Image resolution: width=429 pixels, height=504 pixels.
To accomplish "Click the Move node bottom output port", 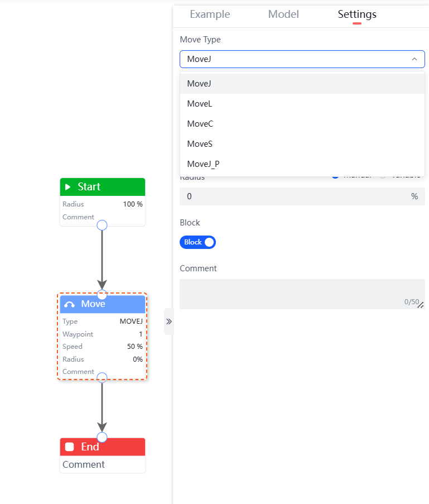I will coord(102,377).
